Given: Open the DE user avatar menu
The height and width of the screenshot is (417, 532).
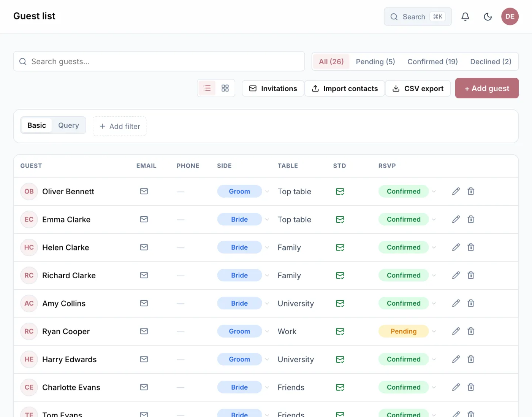Looking at the screenshot, I should pos(510,17).
